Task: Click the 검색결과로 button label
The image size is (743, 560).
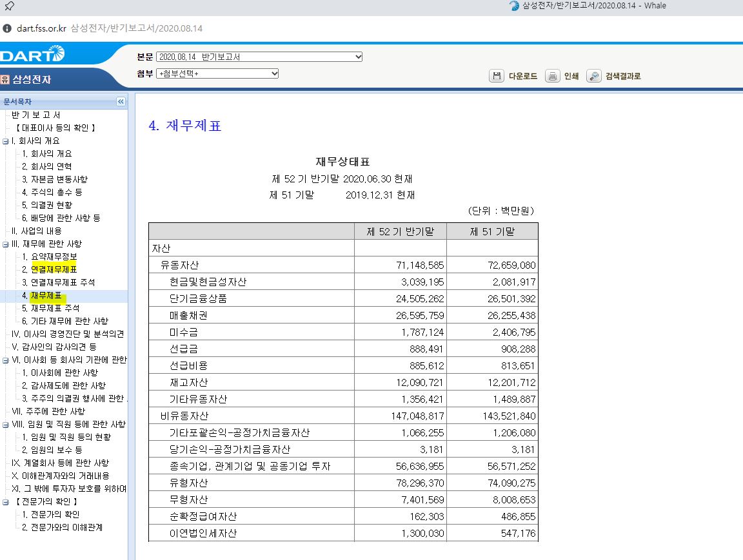Action: [x=622, y=76]
